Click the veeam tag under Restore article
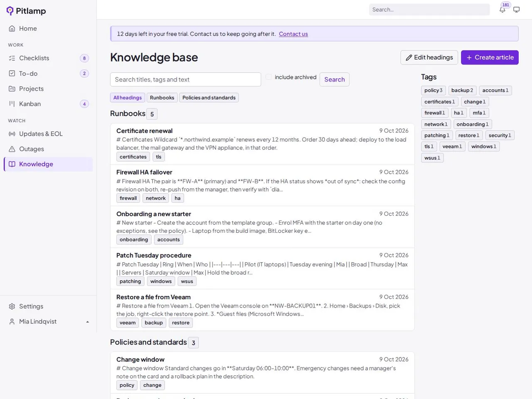This screenshot has width=532, height=399. click(128, 323)
